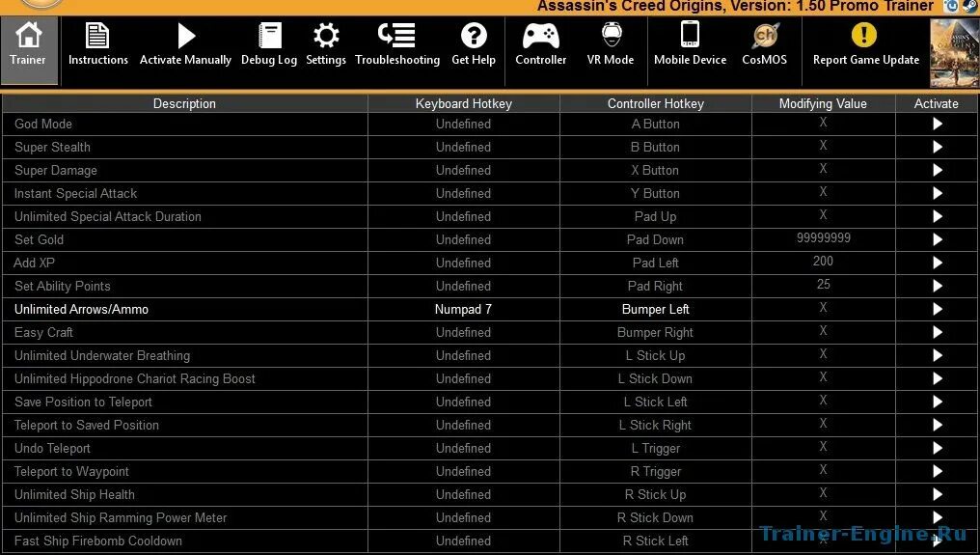Click Report Game Update warning icon
The image size is (980, 555).
click(863, 35)
